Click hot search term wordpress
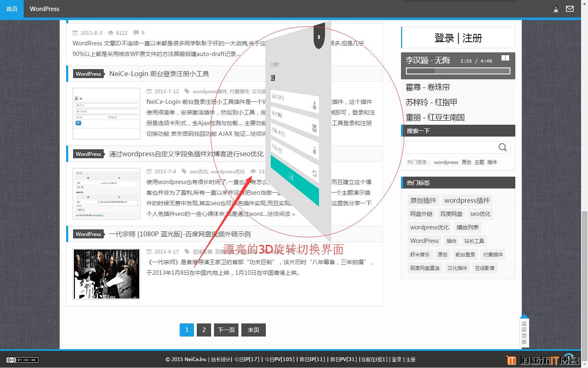The image size is (588, 368). coord(446,162)
